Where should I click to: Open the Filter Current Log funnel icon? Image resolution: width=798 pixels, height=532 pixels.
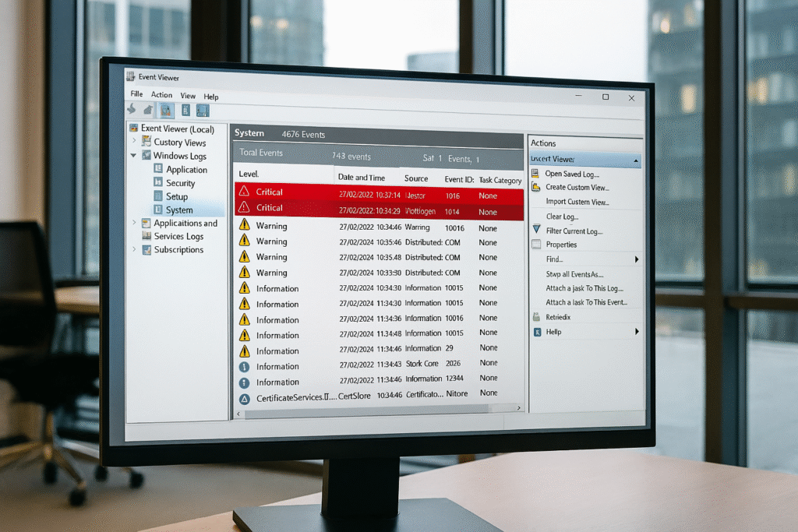(536, 230)
